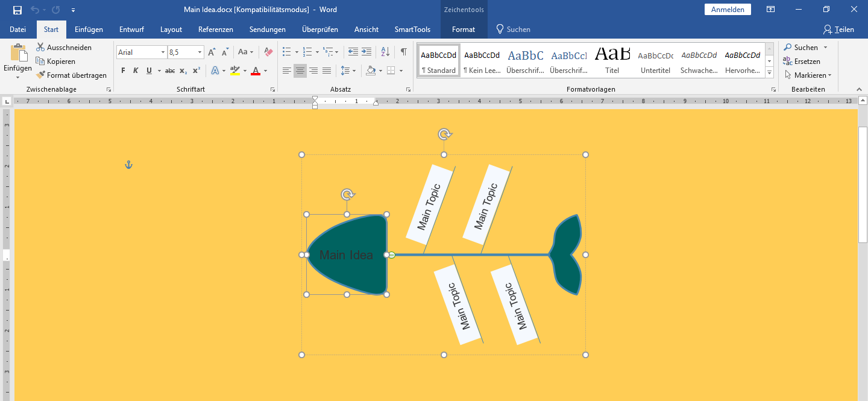Open the Einfügen ribbon tab

tap(89, 30)
